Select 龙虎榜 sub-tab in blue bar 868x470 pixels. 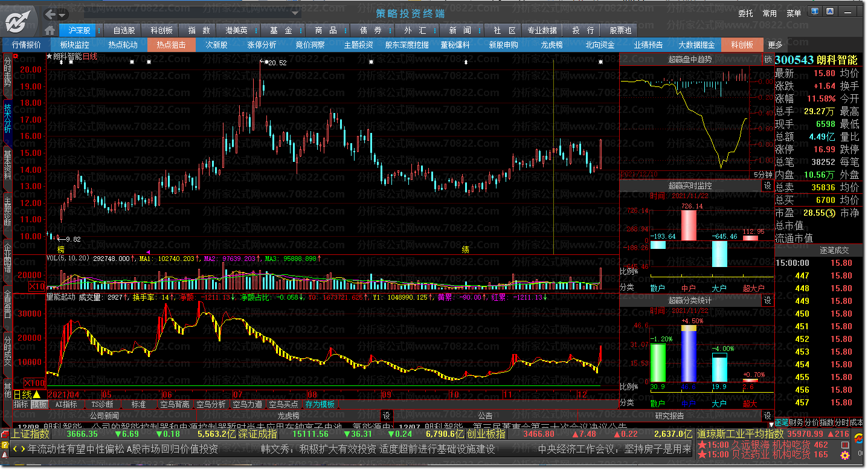click(551, 45)
